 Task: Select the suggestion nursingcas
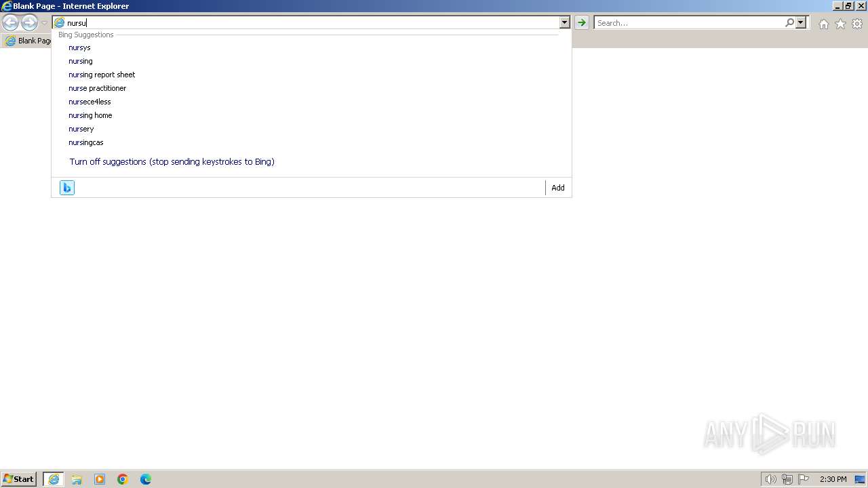(86, 142)
